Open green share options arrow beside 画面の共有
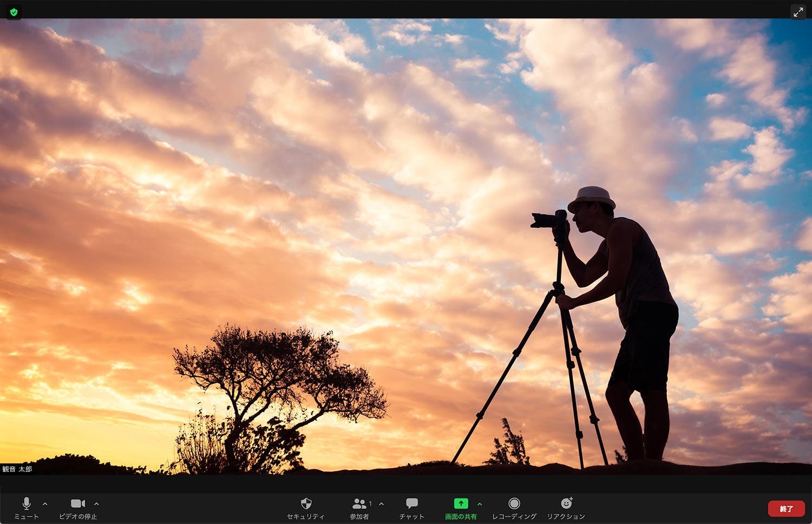The width and height of the screenshot is (812, 524). [480, 504]
